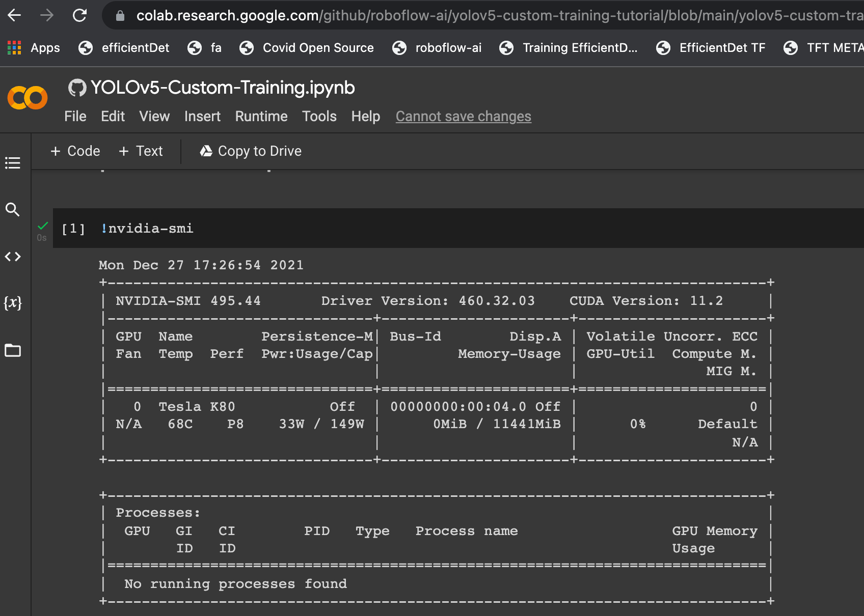Click the 'Volatile Uncorr. ECC' column header
This screenshot has height=616, width=864.
672,337
